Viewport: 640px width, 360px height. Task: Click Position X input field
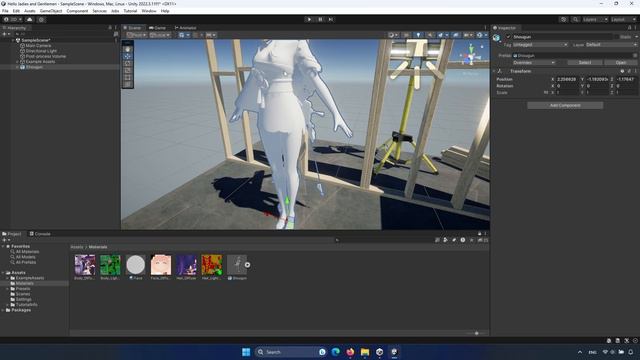567,79
